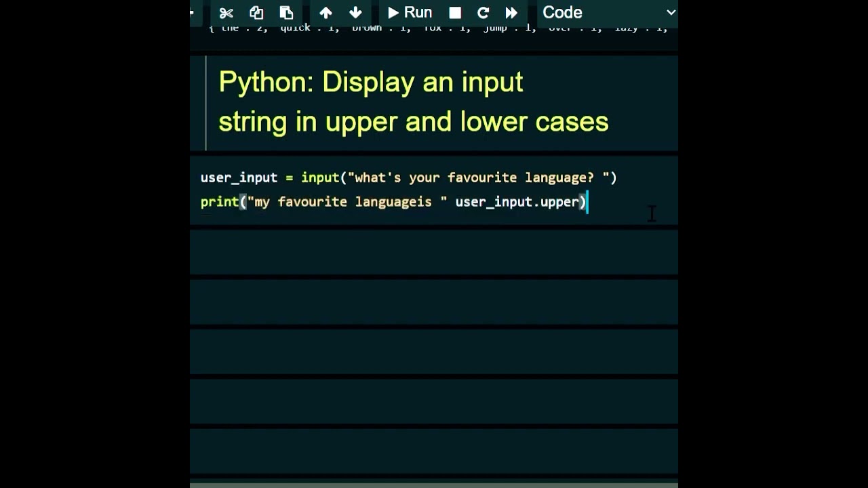The height and width of the screenshot is (488, 868).
Task: Run the current cell
Action: click(x=410, y=13)
